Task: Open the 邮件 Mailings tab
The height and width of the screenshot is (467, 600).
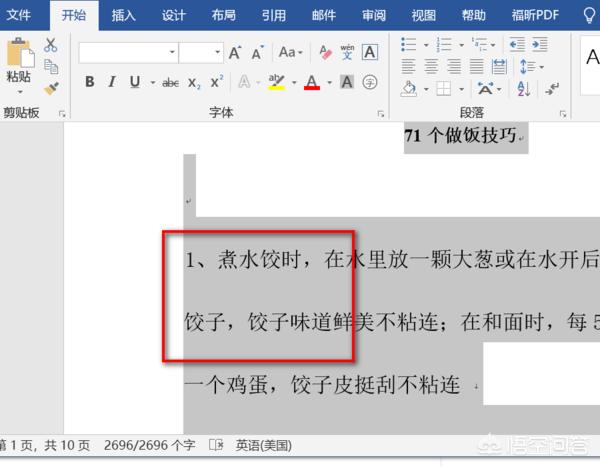Action: pyautogui.click(x=324, y=15)
